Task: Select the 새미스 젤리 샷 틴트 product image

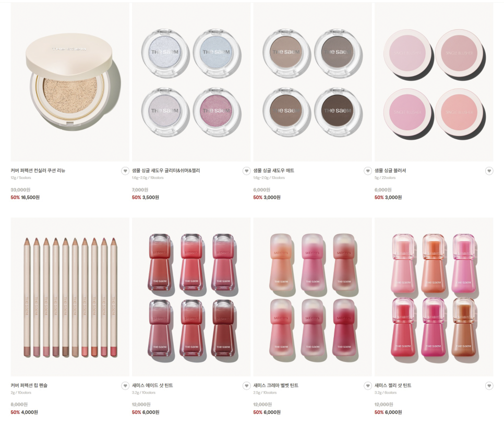Action: click(434, 297)
